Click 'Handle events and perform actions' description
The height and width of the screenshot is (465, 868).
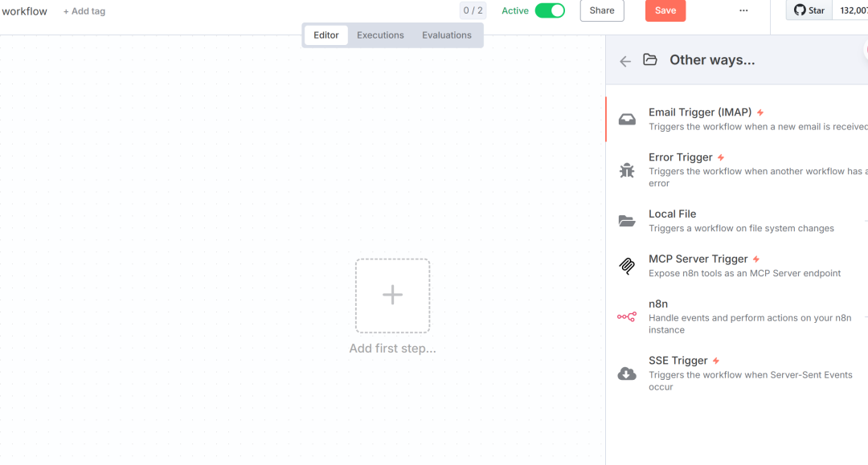(x=750, y=324)
